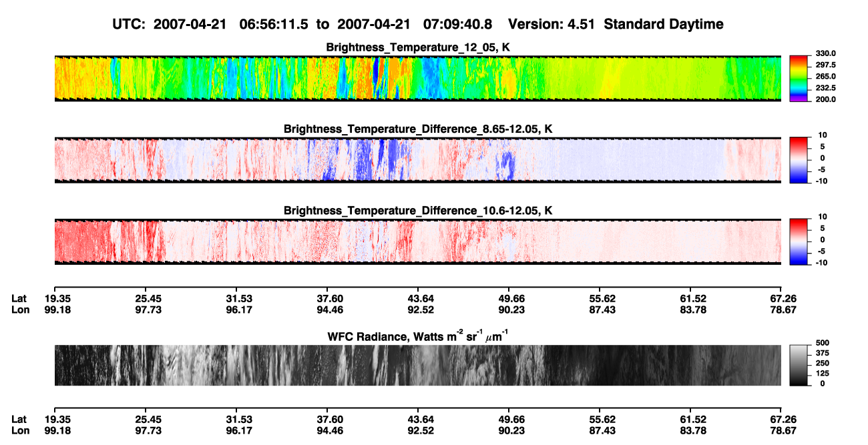
Task: Click the Brightness_Temperature_12_05 panel title
Action: click(418, 47)
